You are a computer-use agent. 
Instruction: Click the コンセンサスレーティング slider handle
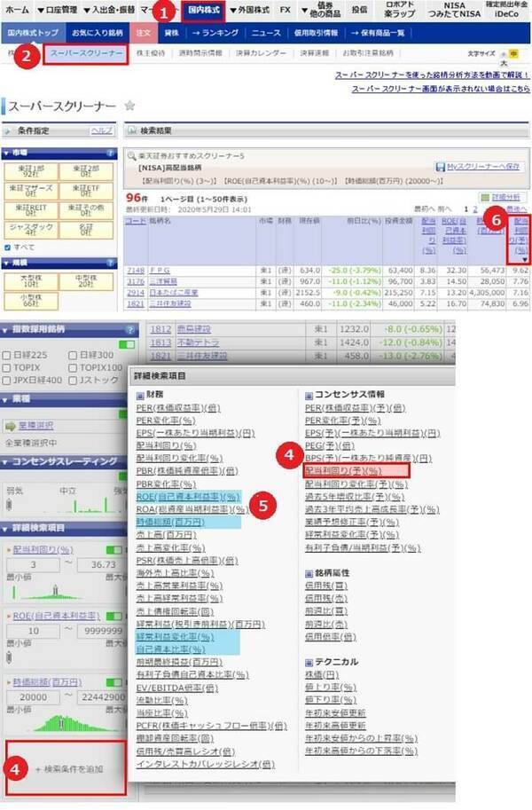coord(9,505)
